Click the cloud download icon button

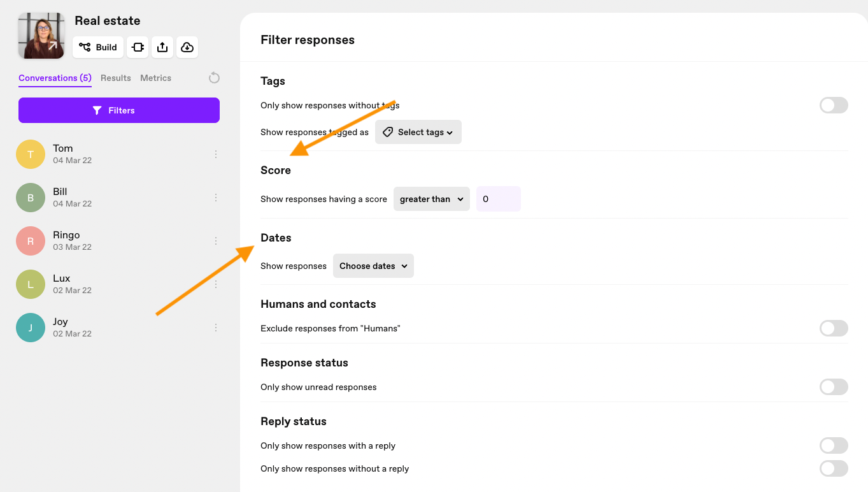[187, 47]
